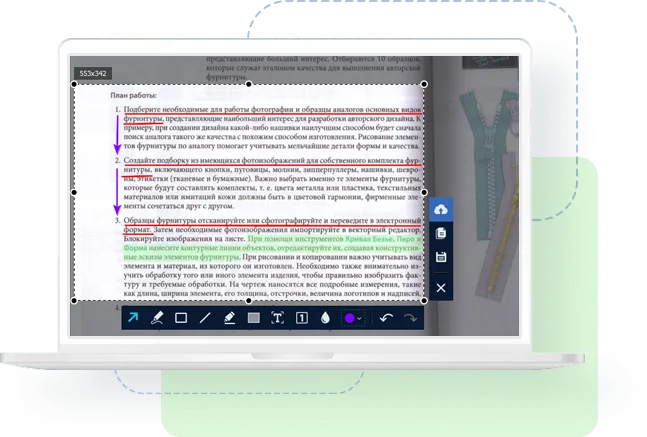Choose the Rectangle outline tool
The height and width of the screenshot is (437, 647).
(181, 318)
